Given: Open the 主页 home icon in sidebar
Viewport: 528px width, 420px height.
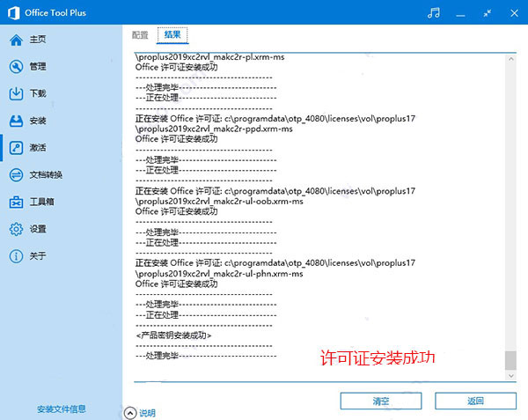Looking at the screenshot, I should pos(16,40).
